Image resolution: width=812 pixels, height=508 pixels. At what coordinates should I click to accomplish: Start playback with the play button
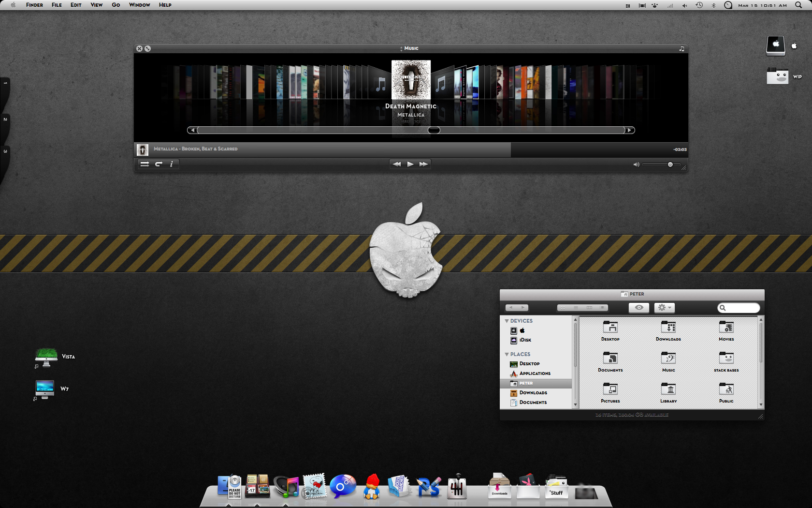pos(410,164)
